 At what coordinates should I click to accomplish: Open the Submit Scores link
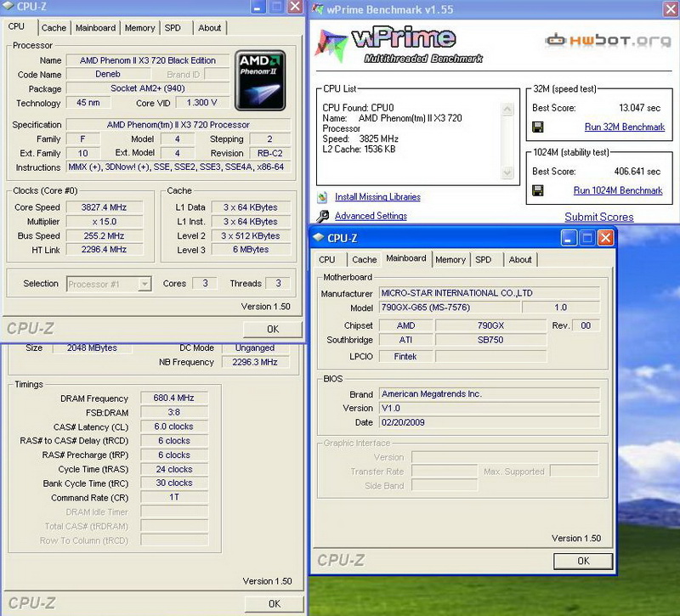[x=599, y=217]
